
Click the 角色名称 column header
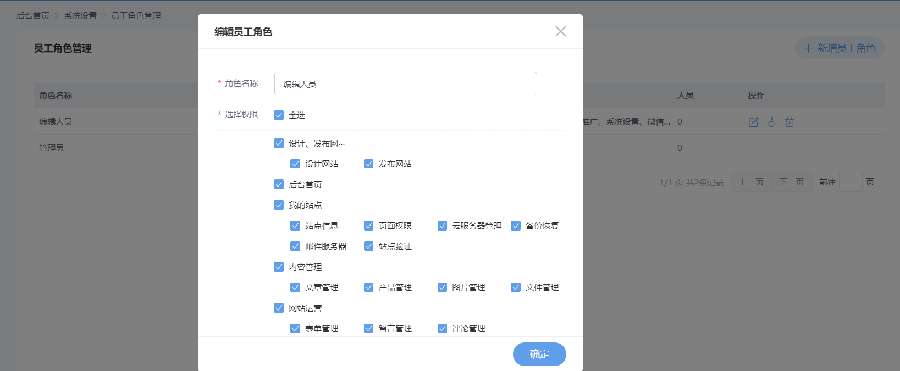click(x=55, y=95)
